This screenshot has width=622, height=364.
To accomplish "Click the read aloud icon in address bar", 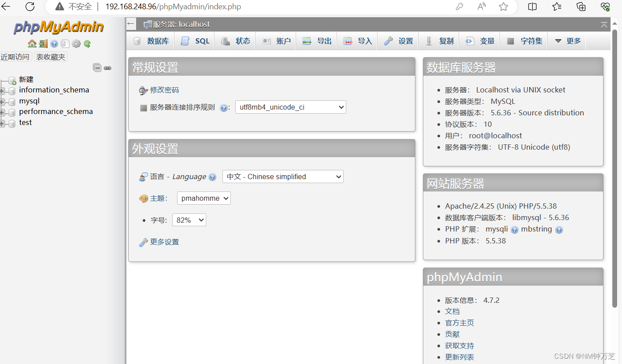I will tap(481, 7).
